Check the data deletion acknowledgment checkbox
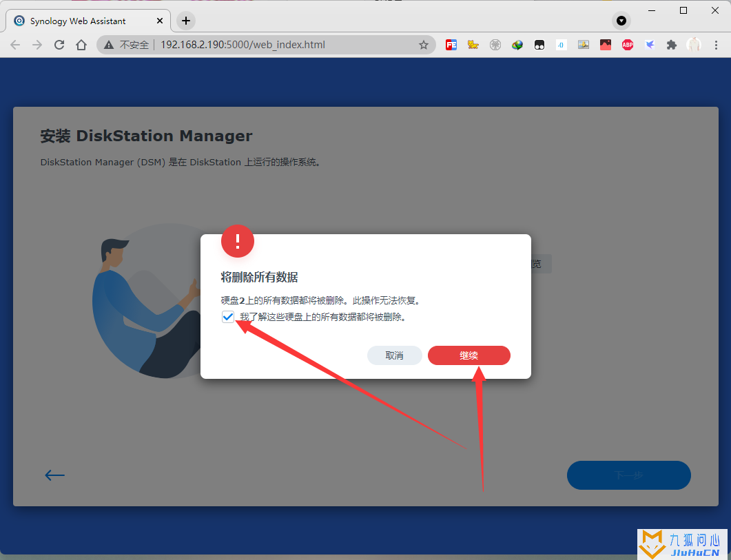Viewport: 731px width, 560px height. click(227, 317)
